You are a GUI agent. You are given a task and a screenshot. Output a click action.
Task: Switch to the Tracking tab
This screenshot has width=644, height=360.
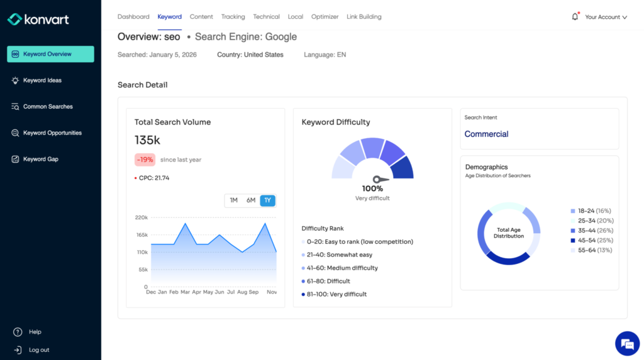(233, 17)
